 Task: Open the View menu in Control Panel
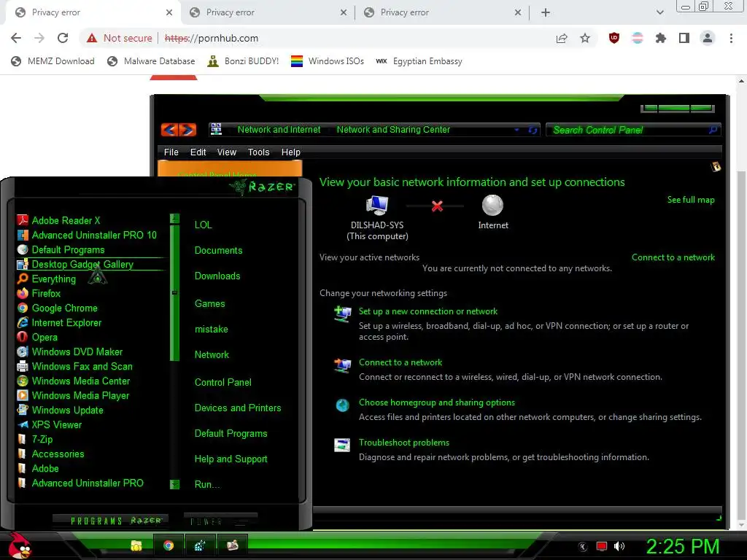click(x=227, y=152)
